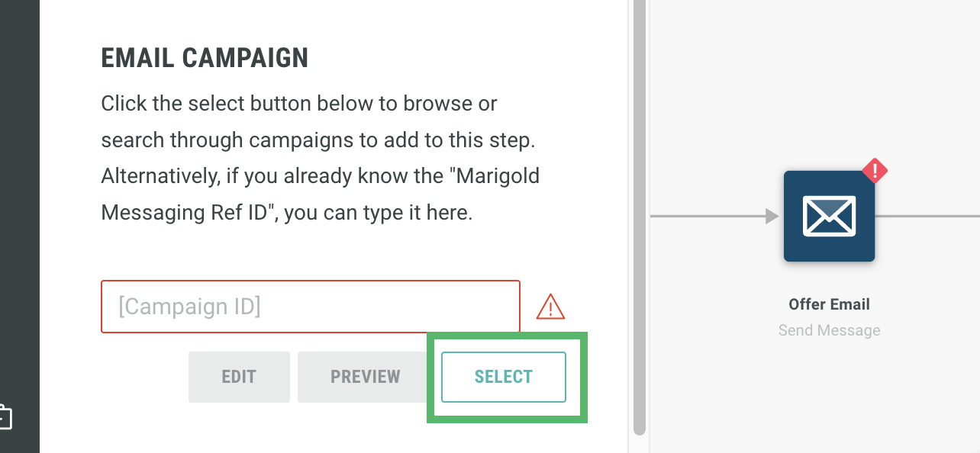Open the partially visible bottom sidebar icon
Screen dimensions: 980x453
click(5, 417)
